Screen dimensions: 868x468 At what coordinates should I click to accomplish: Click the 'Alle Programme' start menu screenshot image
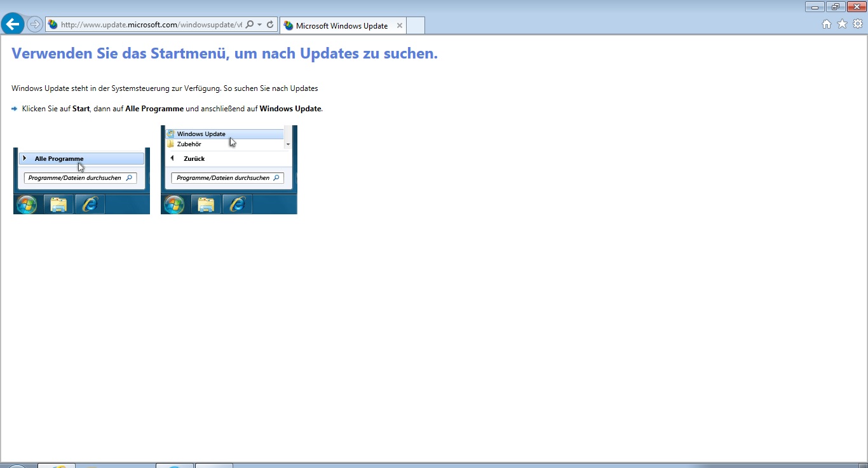coord(81,181)
